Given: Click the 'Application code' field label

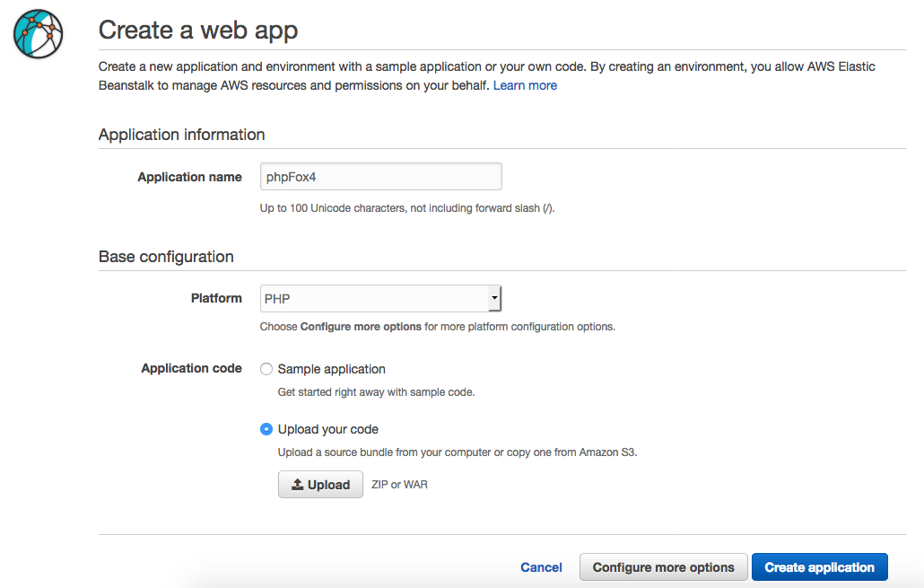Looking at the screenshot, I should [191, 368].
